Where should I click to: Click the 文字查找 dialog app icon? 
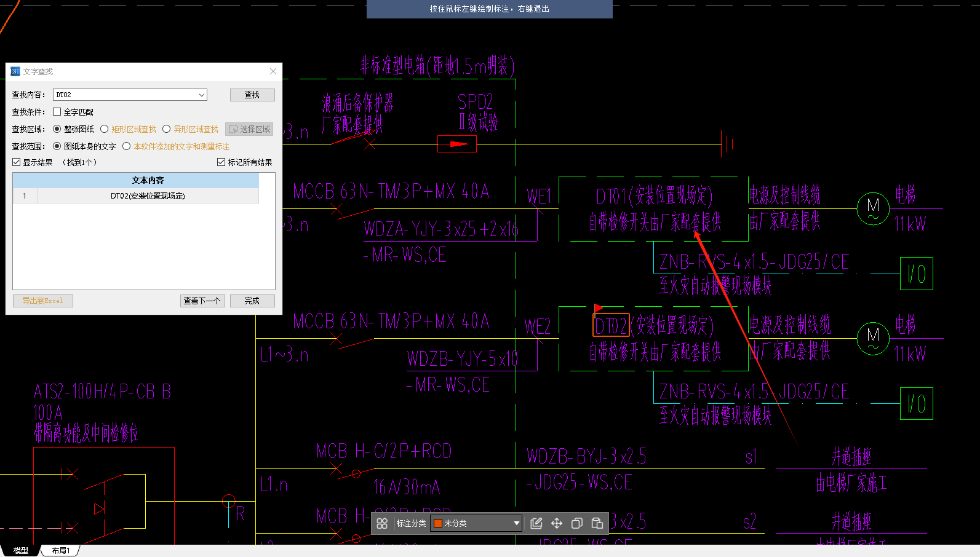click(15, 71)
